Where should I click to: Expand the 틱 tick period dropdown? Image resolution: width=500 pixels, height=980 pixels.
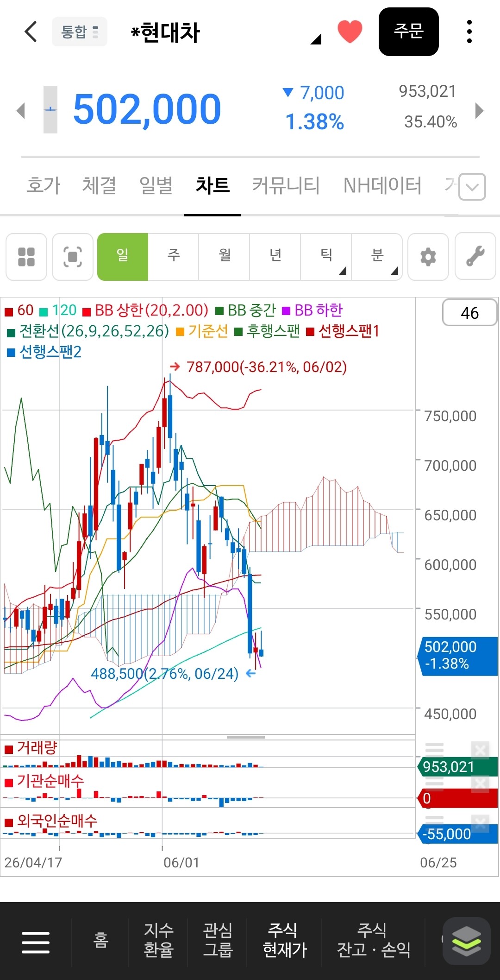326,257
